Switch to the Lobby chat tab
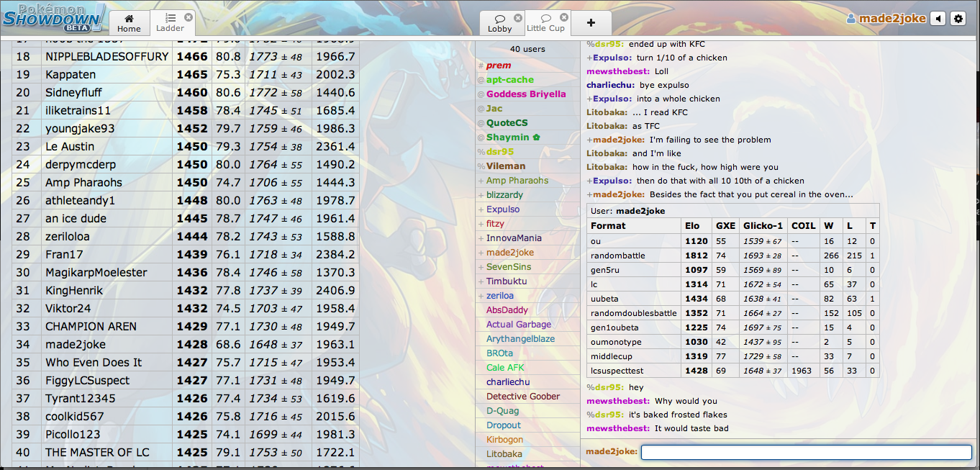The image size is (980, 470). 499,22
